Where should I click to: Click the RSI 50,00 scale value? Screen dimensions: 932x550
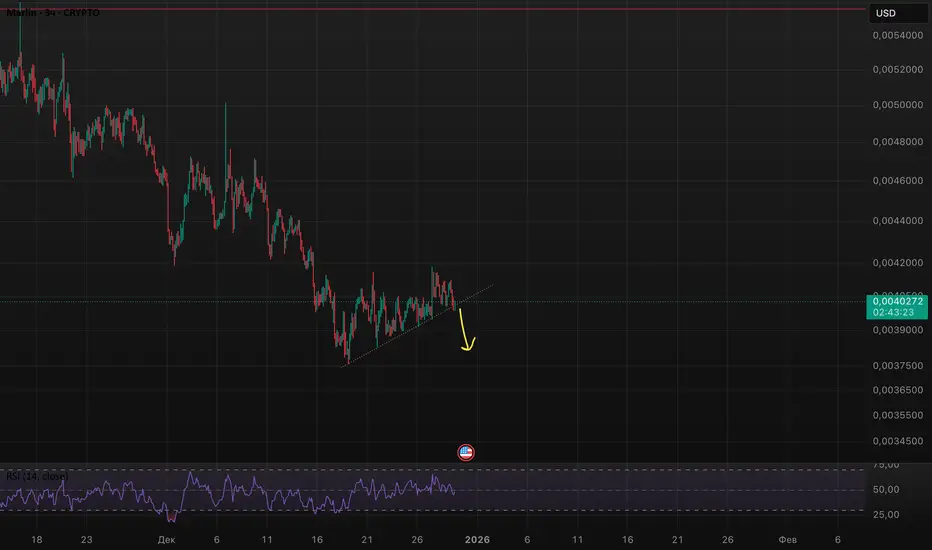(x=886, y=490)
